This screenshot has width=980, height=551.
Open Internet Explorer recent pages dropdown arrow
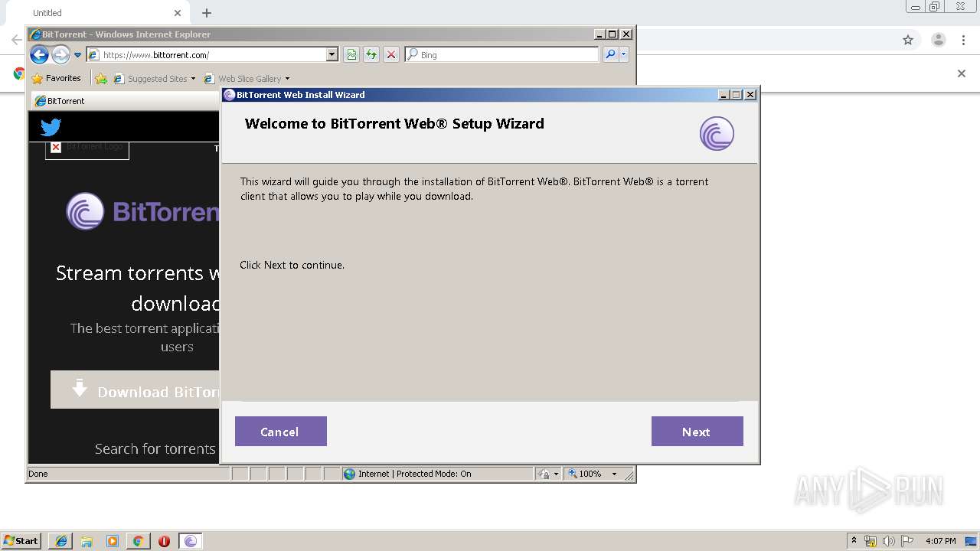77,55
